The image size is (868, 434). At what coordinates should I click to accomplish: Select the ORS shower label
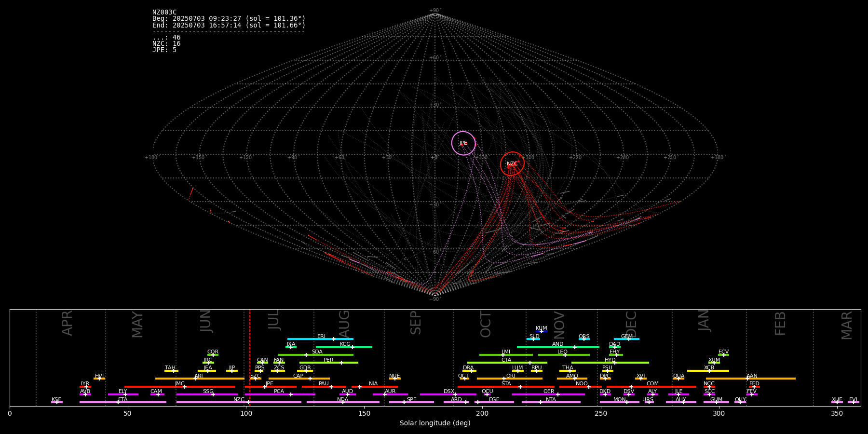(584, 337)
